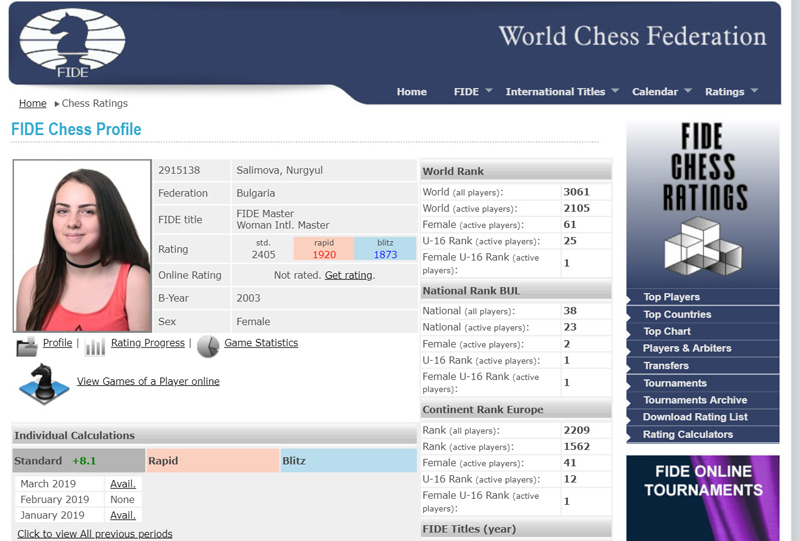This screenshot has height=541, width=800.
Task: Open March 2019 Avail. calculation link
Action: pyautogui.click(x=123, y=484)
